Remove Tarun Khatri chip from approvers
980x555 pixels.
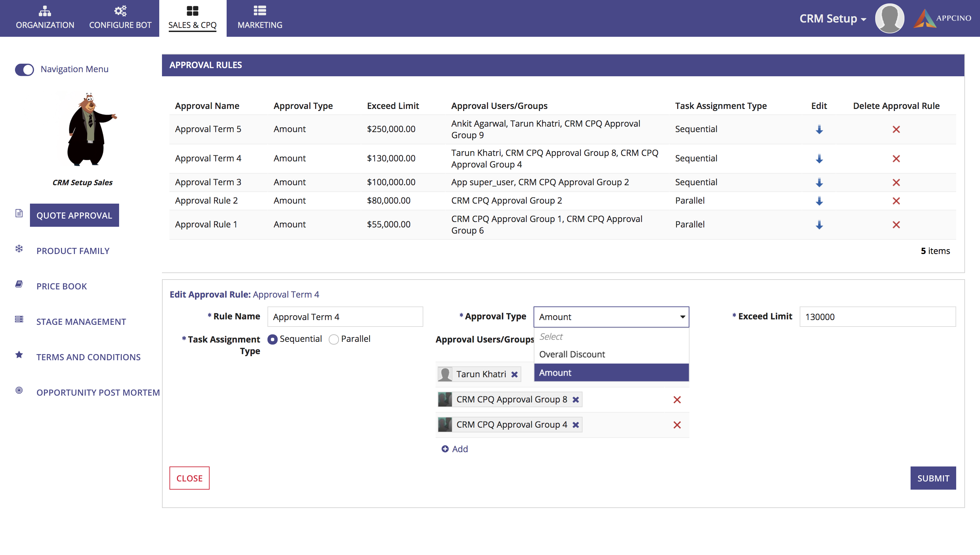click(514, 374)
